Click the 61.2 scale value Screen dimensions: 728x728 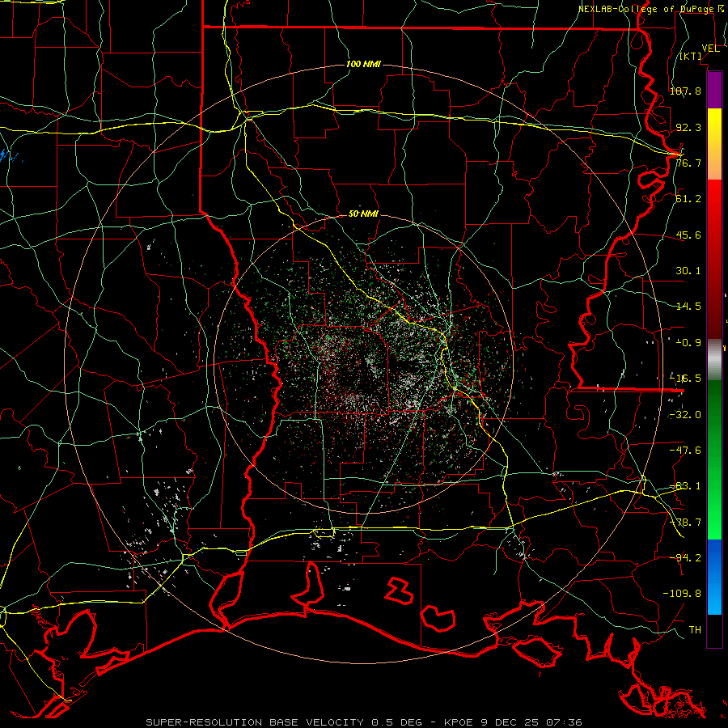click(x=688, y=199)
